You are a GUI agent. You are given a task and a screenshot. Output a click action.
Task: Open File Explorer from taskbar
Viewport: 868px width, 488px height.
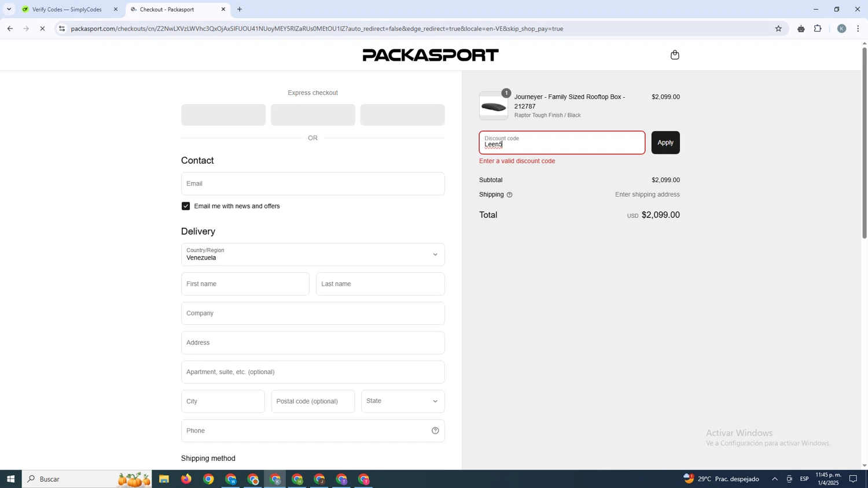click(x=164, y=479)
